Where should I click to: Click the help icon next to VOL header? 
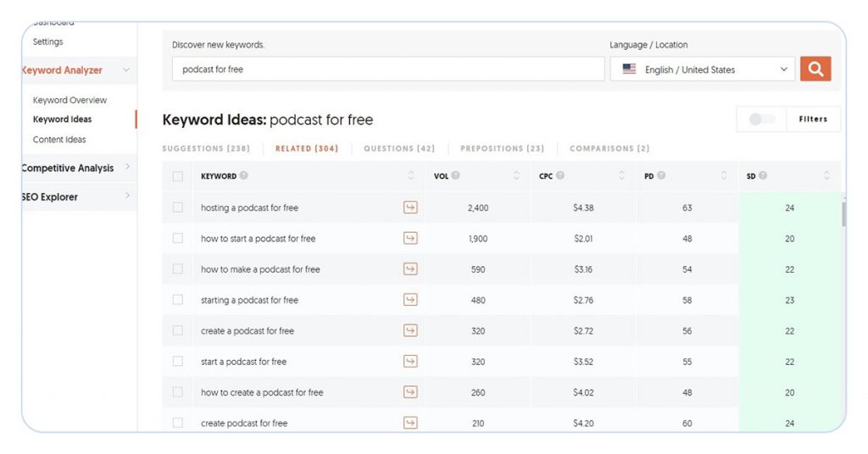tap(455, 175)
